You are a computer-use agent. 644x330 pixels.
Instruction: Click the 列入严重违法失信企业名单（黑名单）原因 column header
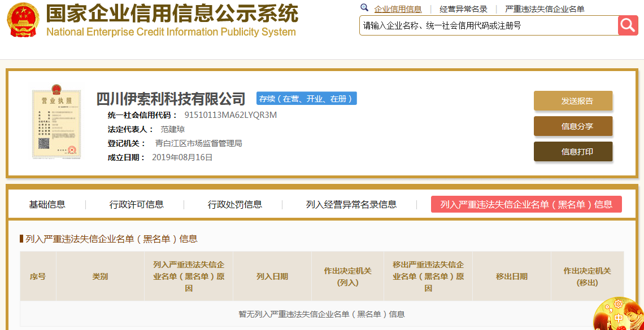(x=189, y=276)
